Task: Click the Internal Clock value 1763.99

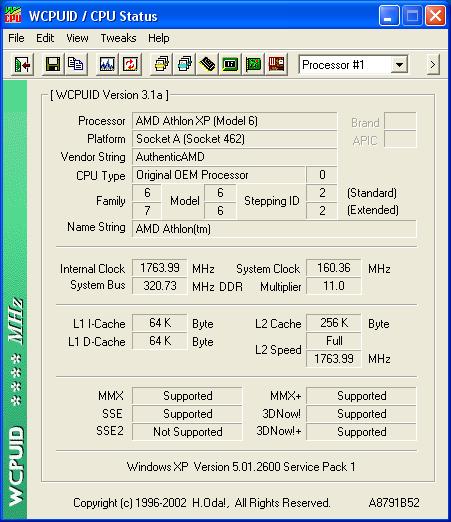Action: click(x=160, y=268)
